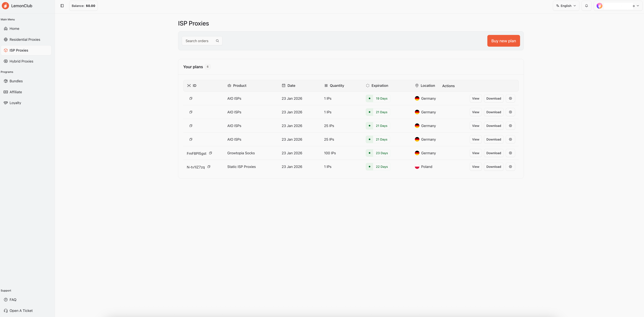Image resolution: width=644 pixels, height=317 pixels.
Task: View the Static ISP Proxies plan
Action: (x=475, y=167)
